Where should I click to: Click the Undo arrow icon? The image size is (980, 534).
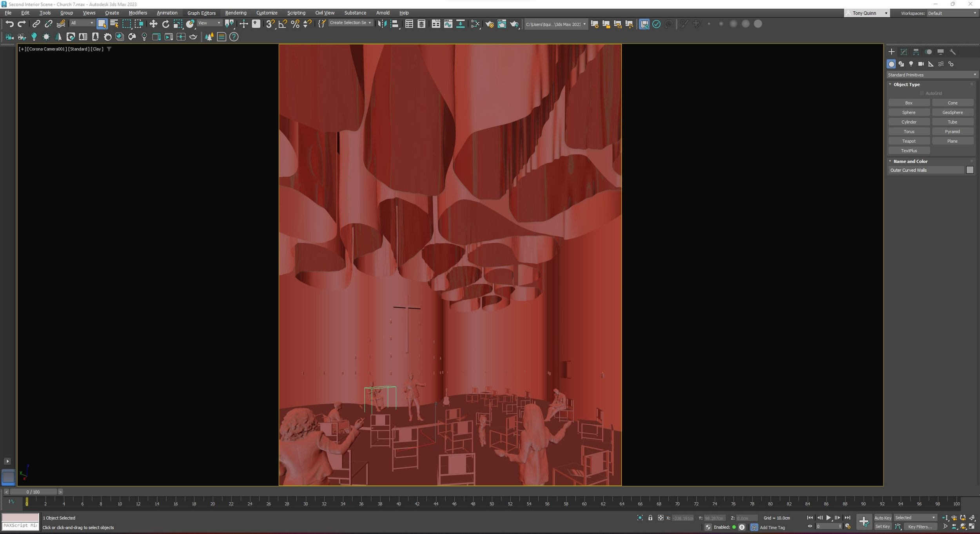click(x=9, y=24)
